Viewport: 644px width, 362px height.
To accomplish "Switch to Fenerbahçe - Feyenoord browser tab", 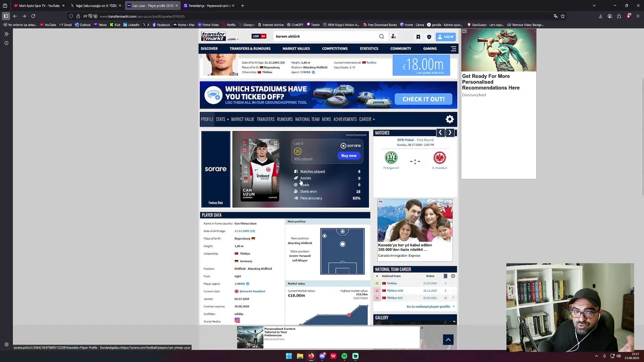I will pyautogui.click(x=208, y=6).
